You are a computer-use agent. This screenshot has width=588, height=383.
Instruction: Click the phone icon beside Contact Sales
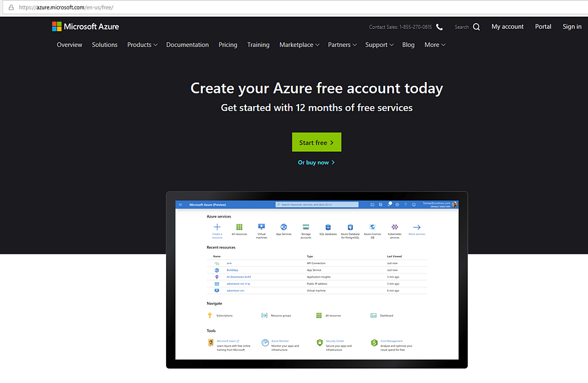coord(439,27)
